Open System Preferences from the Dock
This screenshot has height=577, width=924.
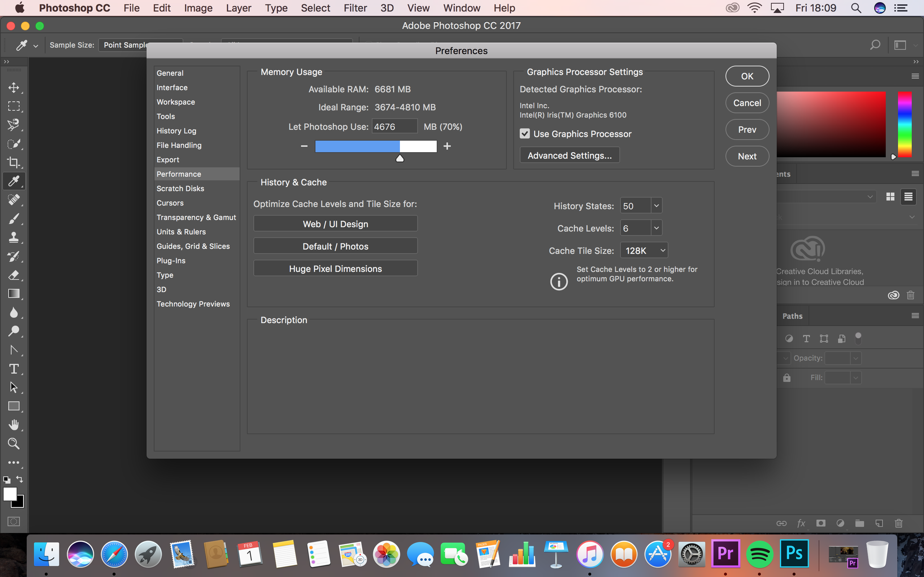(692, 554)
